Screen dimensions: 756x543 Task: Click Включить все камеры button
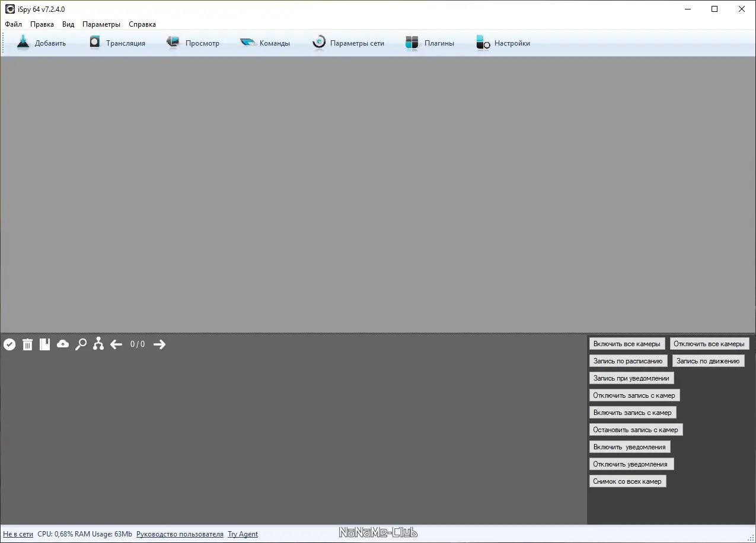(x=627, y=344)
